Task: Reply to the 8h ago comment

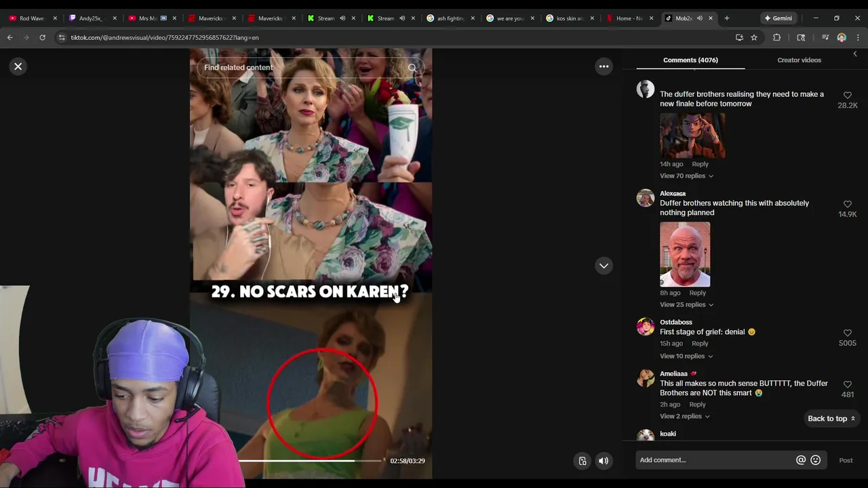Action: tap(697, 293)
